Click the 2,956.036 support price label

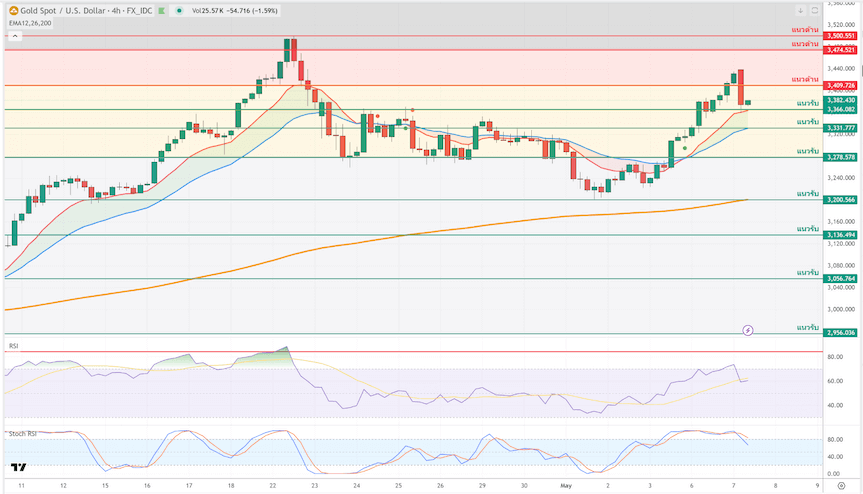840,333
